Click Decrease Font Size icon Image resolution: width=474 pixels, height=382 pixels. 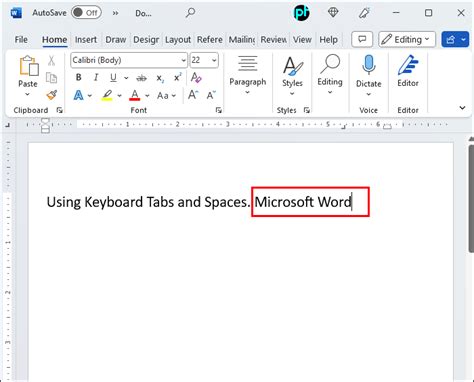coord(211,95)
